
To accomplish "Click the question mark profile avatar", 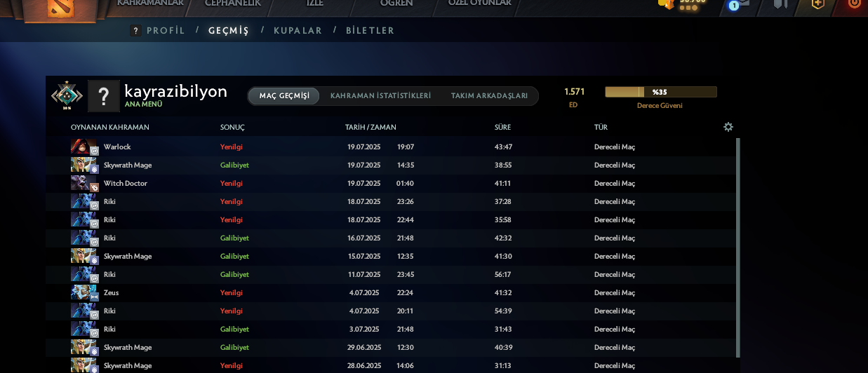I will [x=103, y=96].
